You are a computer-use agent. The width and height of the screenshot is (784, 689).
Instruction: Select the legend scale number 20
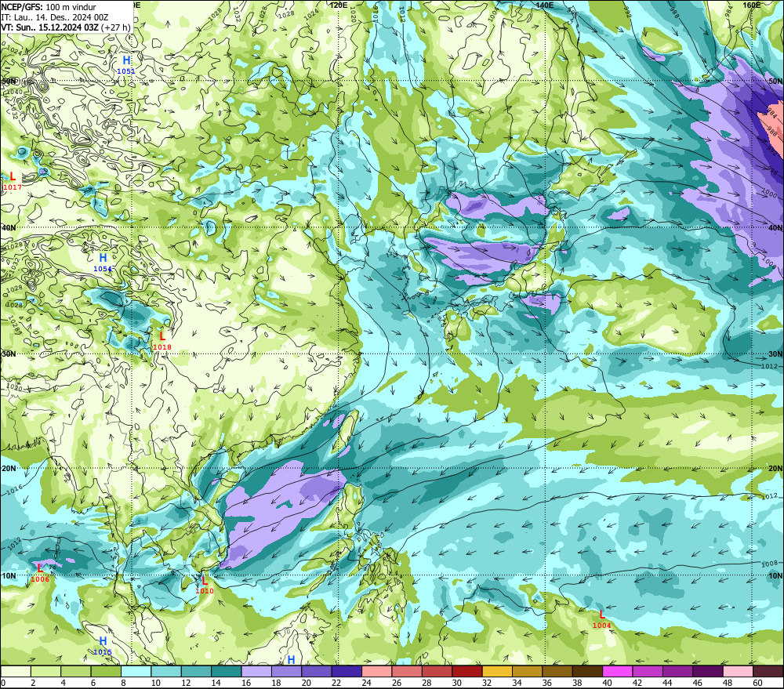point(307,683)
